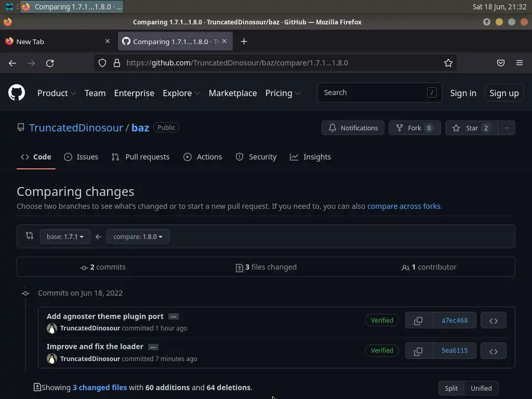532x399 pixels.
Task: Open 'Add agnoster theme plugin port' commit
Action: pos(105,316)
